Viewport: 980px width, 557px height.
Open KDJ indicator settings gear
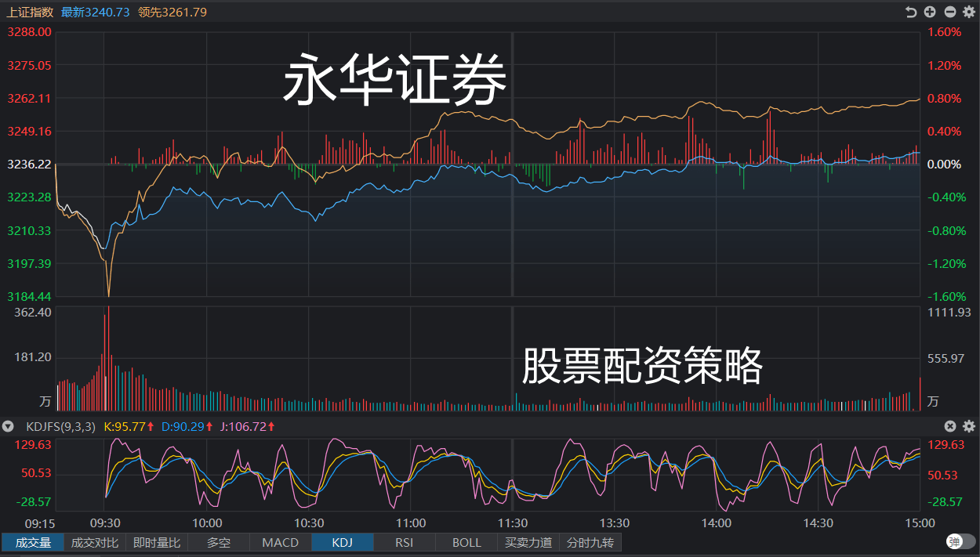coord(969,426)
